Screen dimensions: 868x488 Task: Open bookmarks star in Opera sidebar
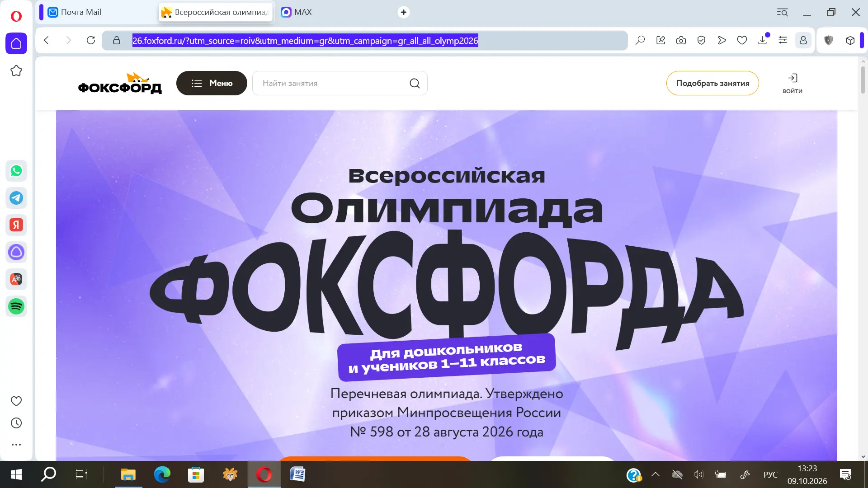pos(16,71)
